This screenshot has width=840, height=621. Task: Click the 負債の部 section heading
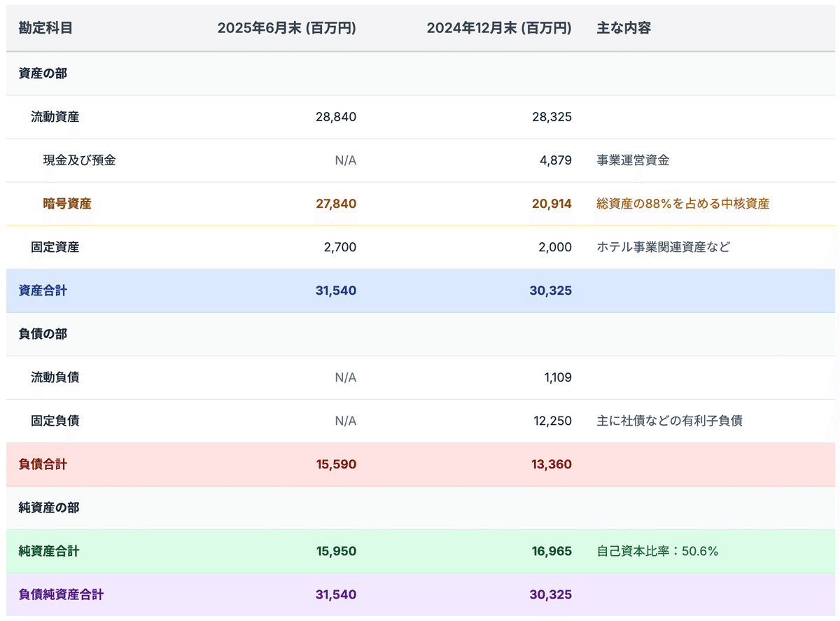click(43, 334)
